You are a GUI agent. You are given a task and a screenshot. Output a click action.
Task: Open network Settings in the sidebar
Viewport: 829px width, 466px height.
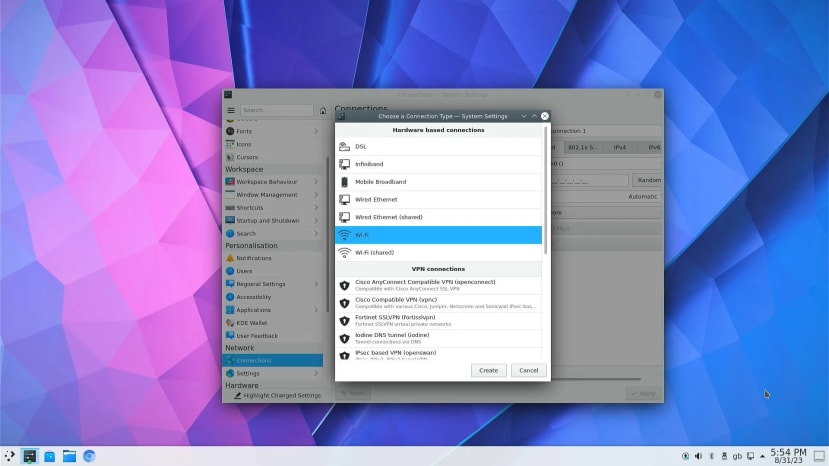273,373
